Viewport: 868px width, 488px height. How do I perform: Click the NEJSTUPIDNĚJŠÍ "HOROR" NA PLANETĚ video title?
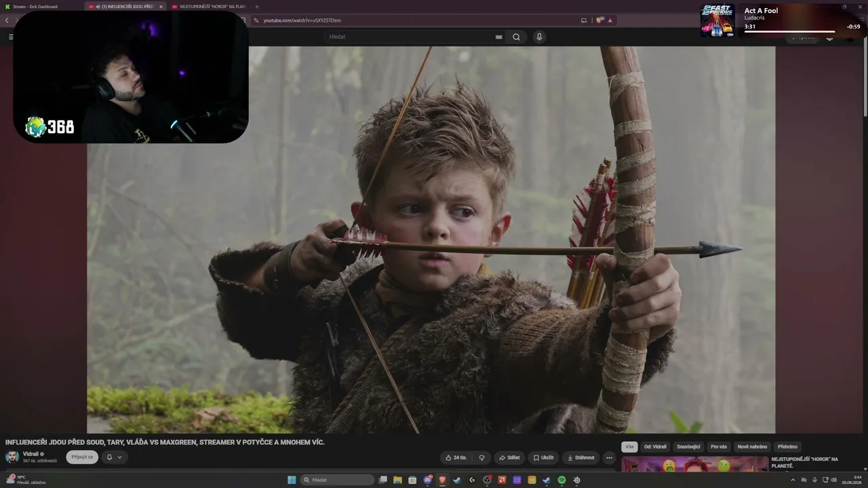click(x=805, y=462)
